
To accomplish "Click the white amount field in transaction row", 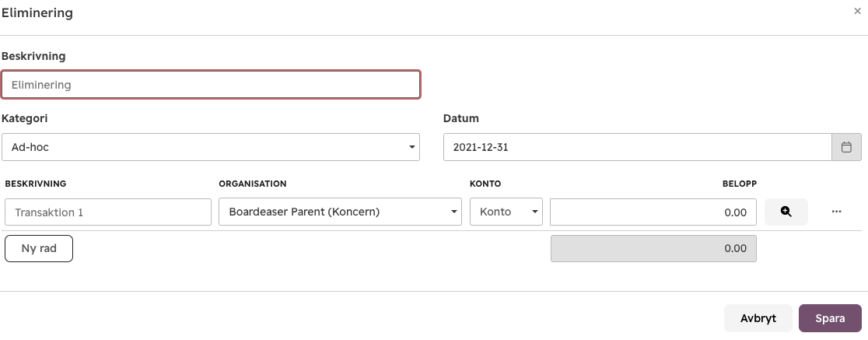I will coord(653,212).
